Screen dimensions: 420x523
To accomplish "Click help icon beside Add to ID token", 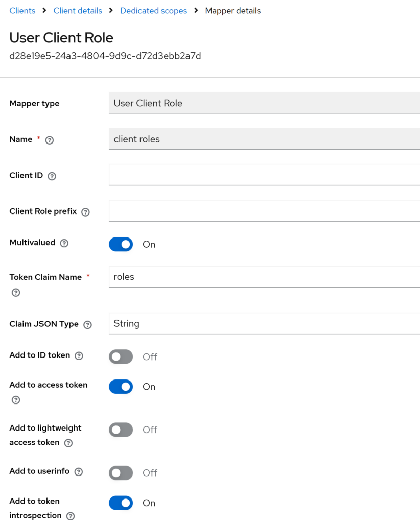I will click(x=79, y=355).
